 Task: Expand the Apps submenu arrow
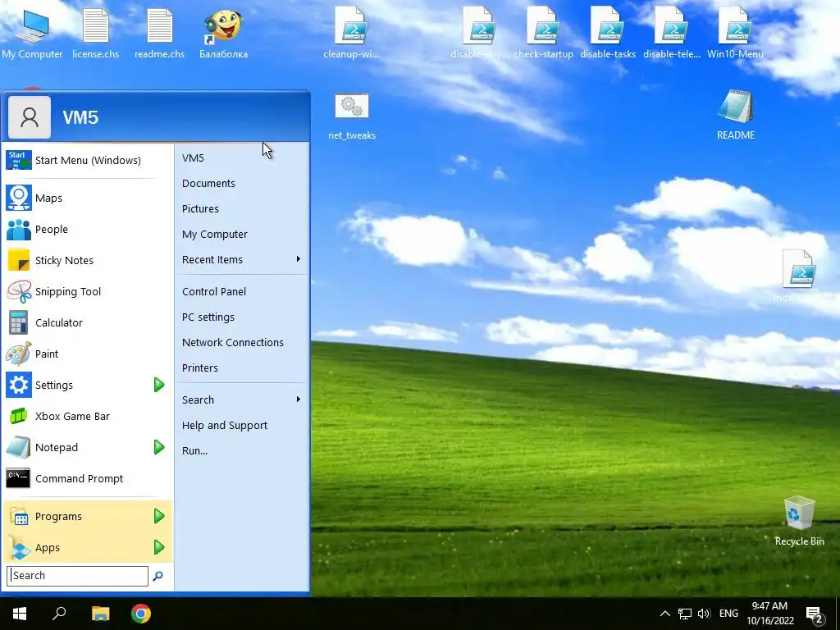159,547
